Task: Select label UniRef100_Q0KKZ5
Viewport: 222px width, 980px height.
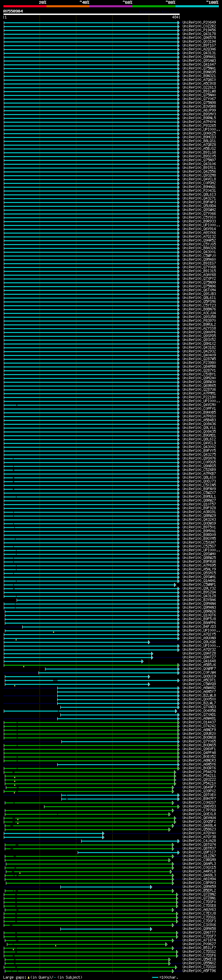Action: tap(199, 133)
